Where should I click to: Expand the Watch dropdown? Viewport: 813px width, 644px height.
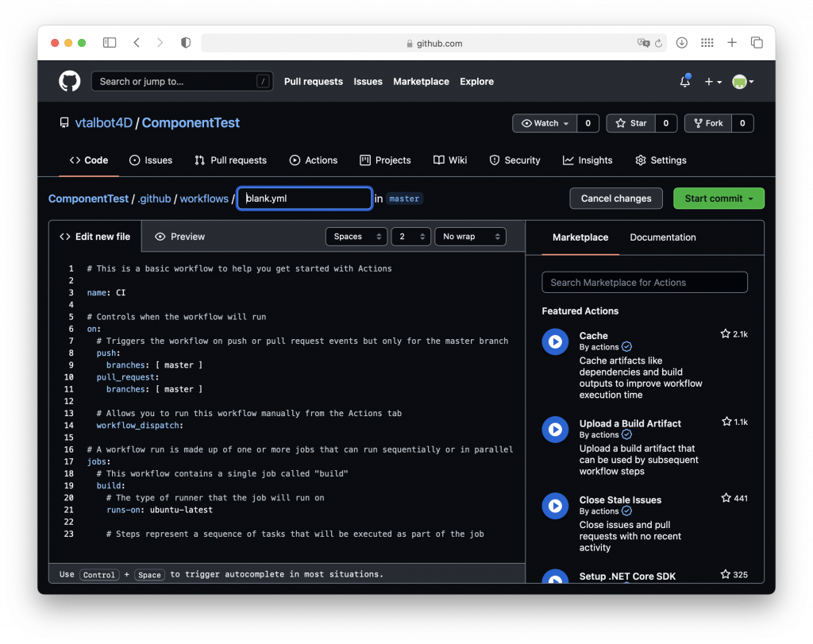(x=545, y=123)
